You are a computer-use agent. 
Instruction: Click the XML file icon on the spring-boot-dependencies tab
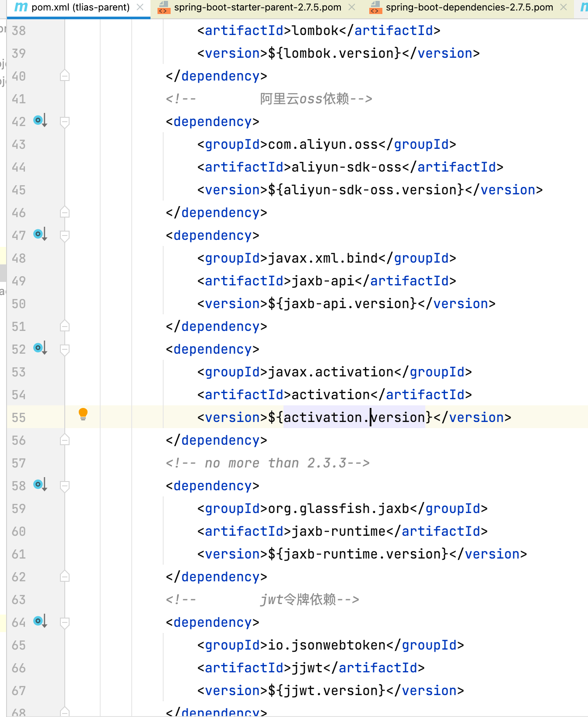pyautogui.click(x=375, y=7)
